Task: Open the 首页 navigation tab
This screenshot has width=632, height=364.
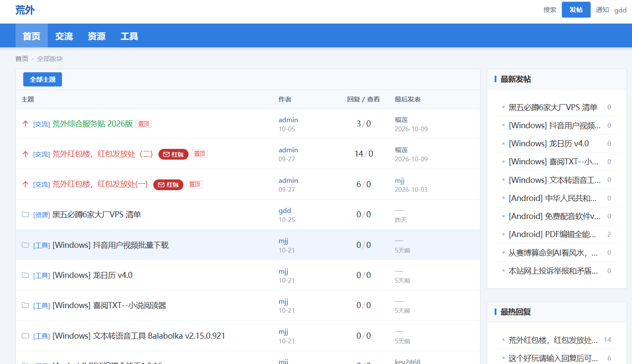Action: pos(31,36)
